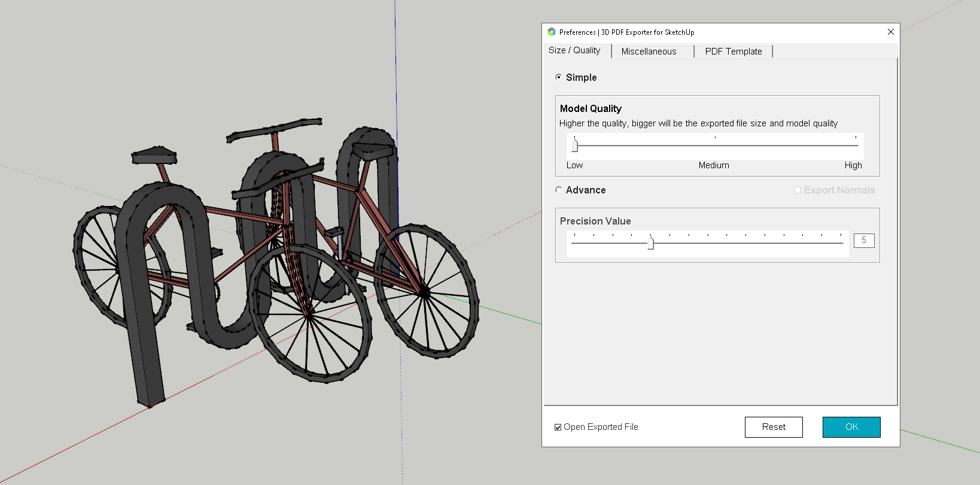The image size is (980, 485).
Task: Select the front bicycle's saddle in the model
Action: (154, 156)
